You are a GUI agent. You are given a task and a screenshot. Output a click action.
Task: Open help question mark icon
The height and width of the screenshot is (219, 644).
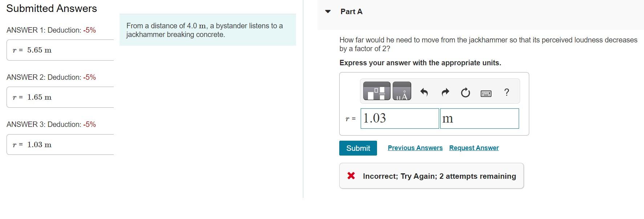coord(507,92)
